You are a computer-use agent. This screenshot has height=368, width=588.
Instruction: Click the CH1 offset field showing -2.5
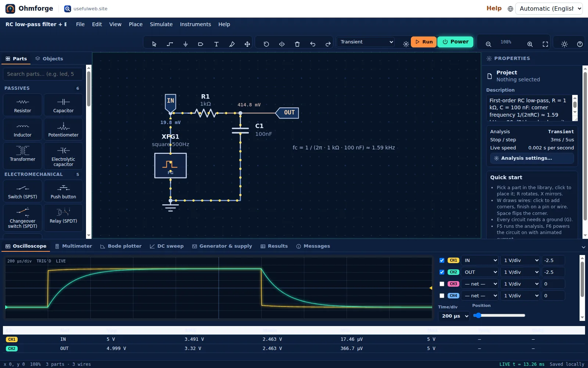tap(553, 260)
